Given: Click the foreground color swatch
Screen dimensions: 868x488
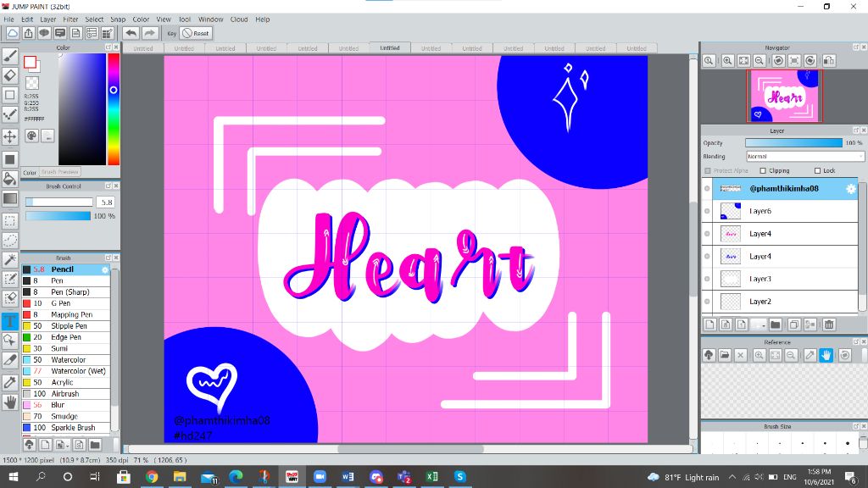Looking at the screenshot, I should 30,62.
